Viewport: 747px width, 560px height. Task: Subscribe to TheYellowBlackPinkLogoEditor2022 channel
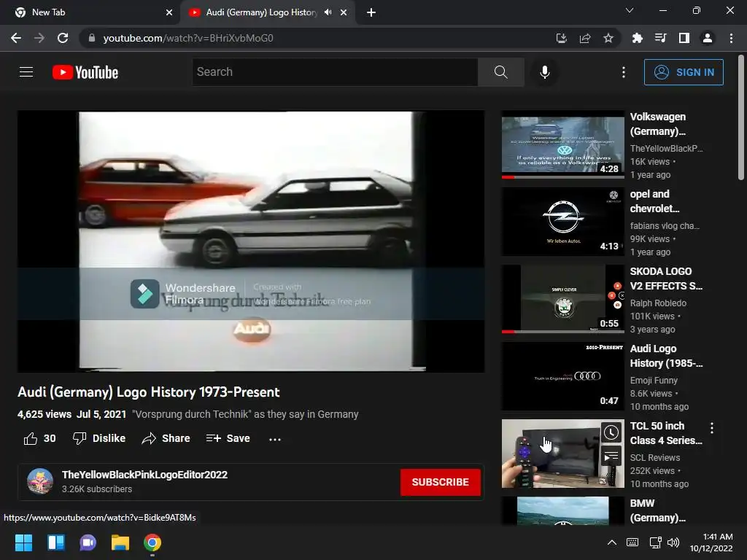click(x=440, y=482)
